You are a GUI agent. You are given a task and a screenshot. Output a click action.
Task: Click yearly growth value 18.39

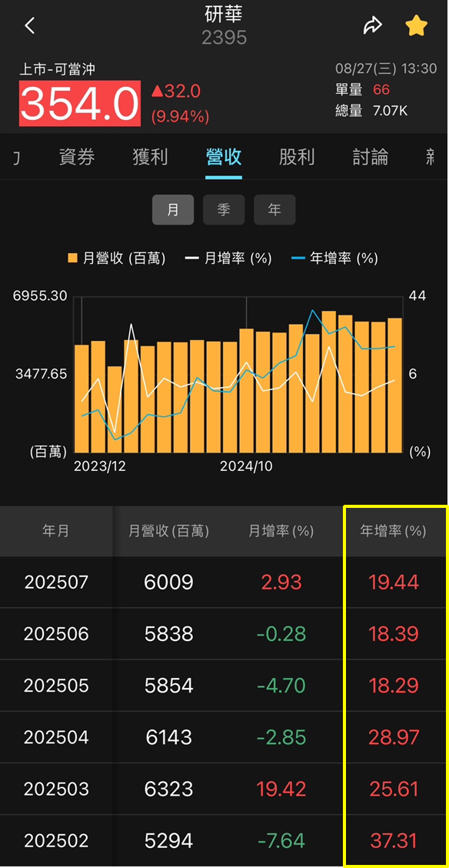tap(393, 634)
